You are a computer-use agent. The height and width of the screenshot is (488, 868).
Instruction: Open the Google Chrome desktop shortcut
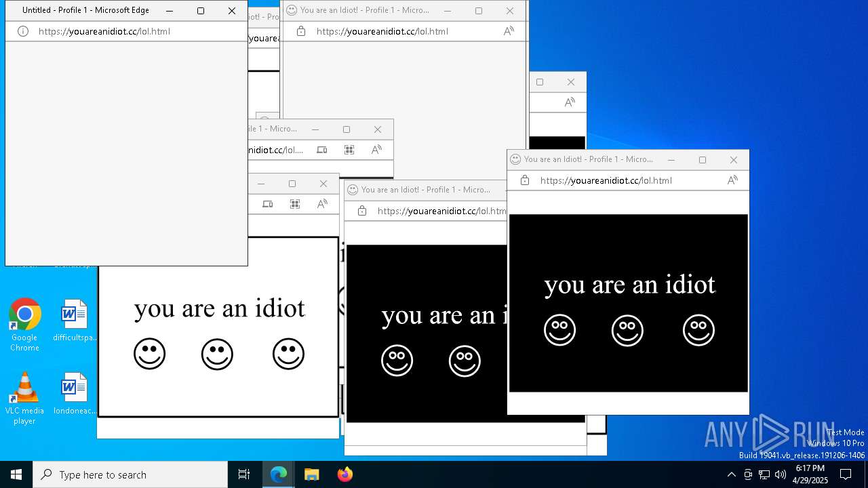[24, 325]
